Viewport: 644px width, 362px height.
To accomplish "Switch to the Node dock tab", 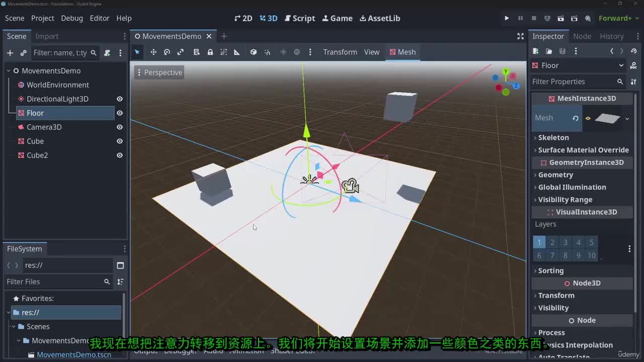I will coord(582,36).
